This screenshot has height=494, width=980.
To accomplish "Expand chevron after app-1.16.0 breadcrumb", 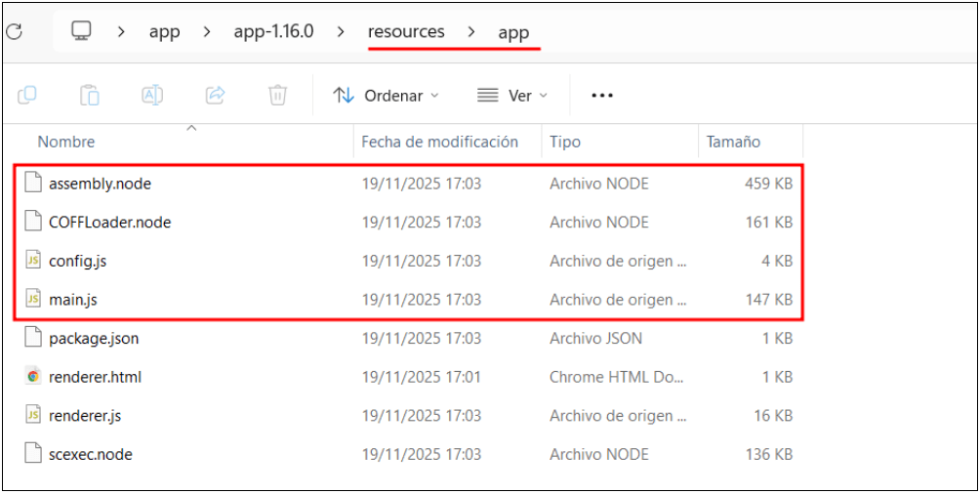I will click(x=341, y=32).
